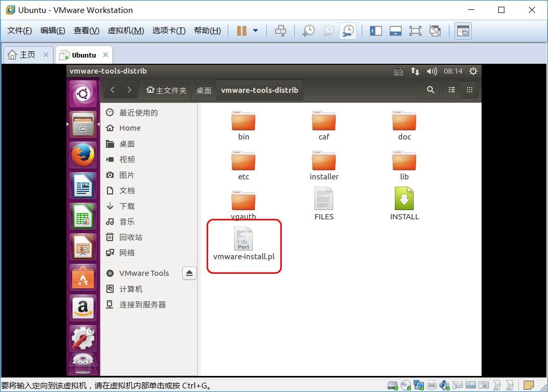Select the FILES text document
Screen dimensions: 548x392
pyautogui.click(x=324, y=203)
